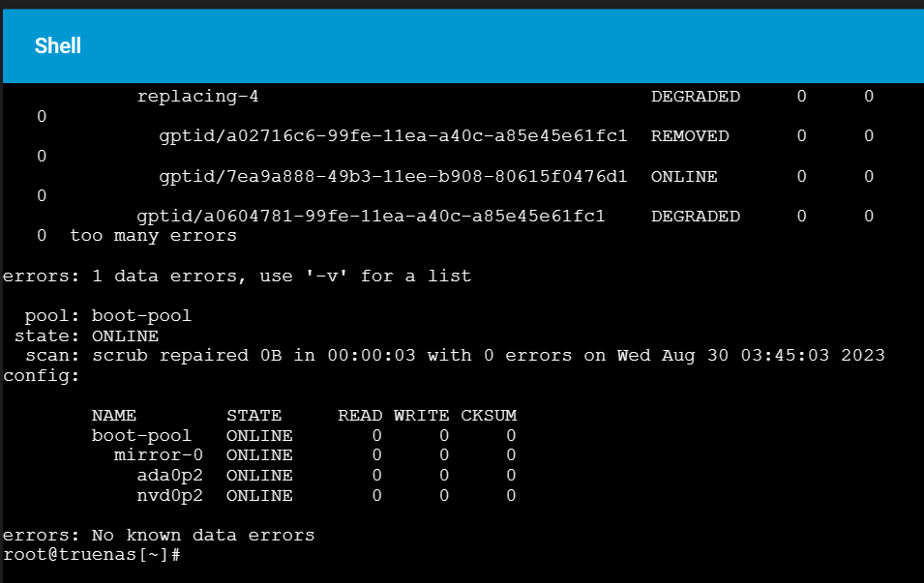
Task: Click the replacing-4 vdev entry
Action: click(x=198, y=96)
